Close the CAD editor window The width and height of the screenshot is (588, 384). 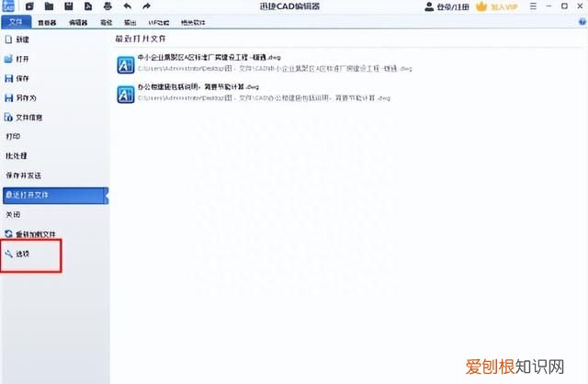pyautogui.click(x=580, y=6)
